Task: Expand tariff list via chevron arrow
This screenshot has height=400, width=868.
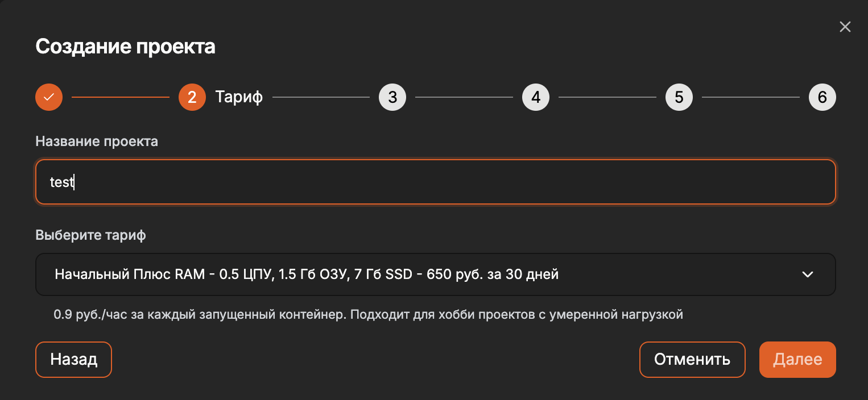Action: [807, 274]
